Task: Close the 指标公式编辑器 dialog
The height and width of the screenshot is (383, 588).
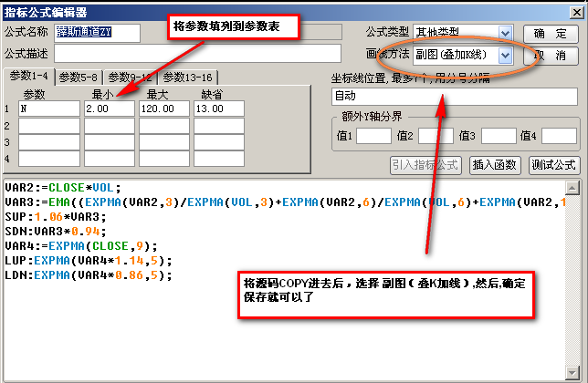Action: [576, 13]
